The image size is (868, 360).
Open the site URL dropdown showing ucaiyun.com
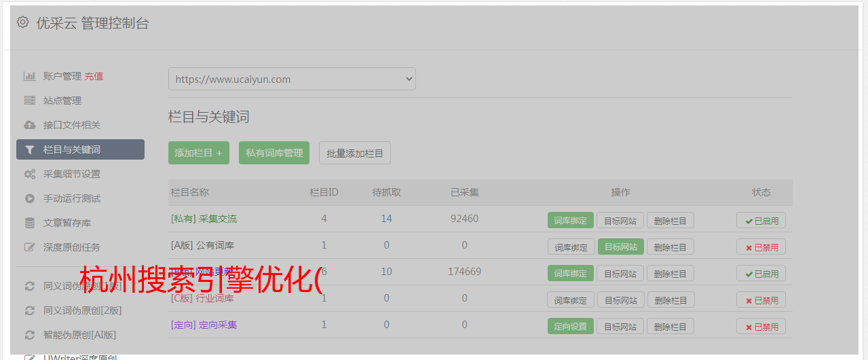[292, 79]
